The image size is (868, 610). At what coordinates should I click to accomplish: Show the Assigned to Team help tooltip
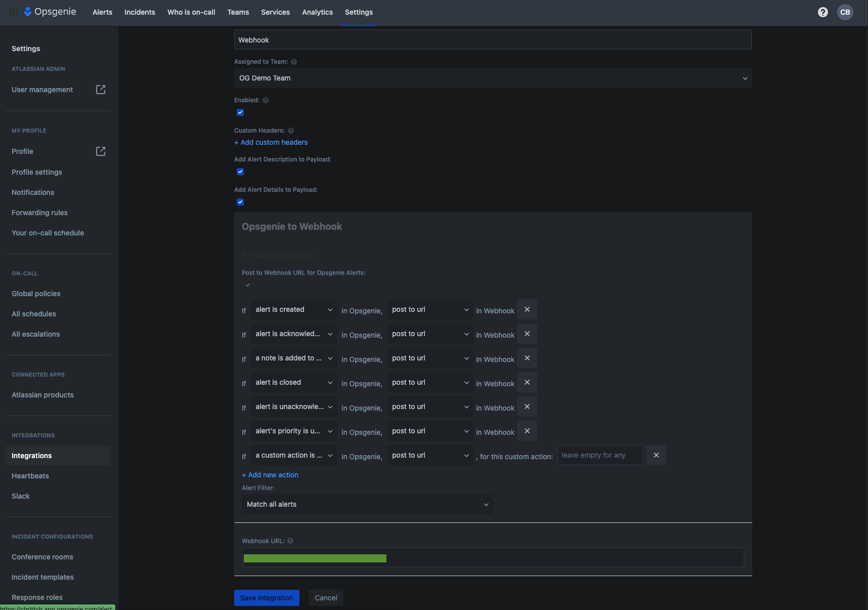[x=294, y=62]
